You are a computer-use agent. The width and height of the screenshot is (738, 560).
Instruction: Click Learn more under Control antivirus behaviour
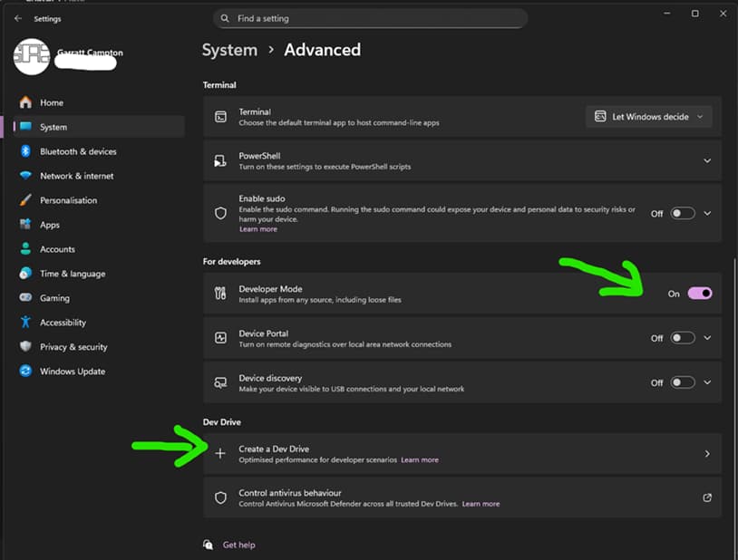481,504
